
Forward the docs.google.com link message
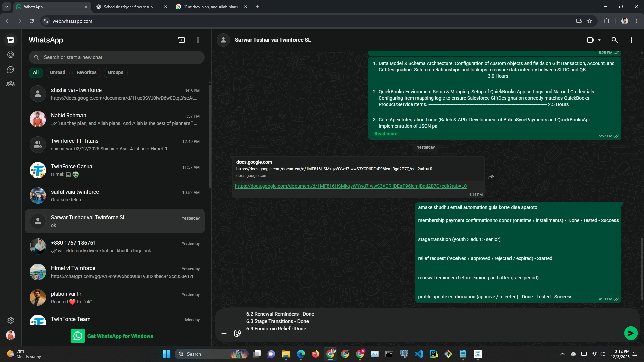click(491, 177)
